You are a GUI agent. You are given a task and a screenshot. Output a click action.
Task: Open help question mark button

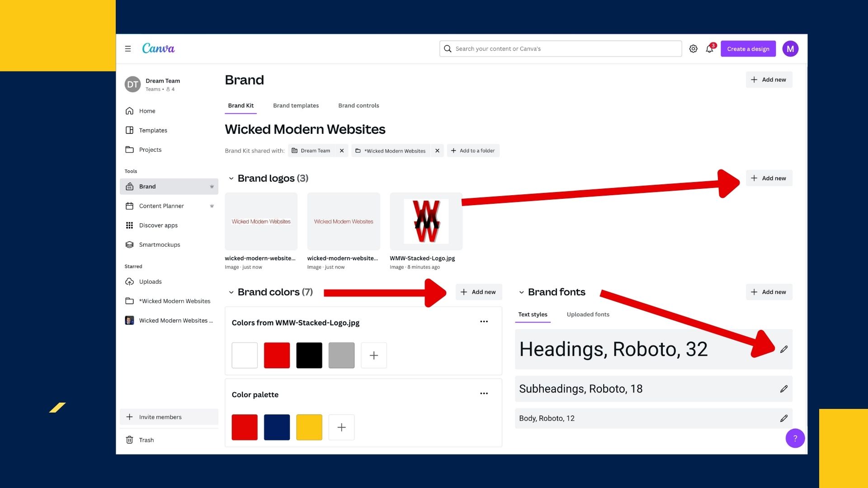pos(795,438)
